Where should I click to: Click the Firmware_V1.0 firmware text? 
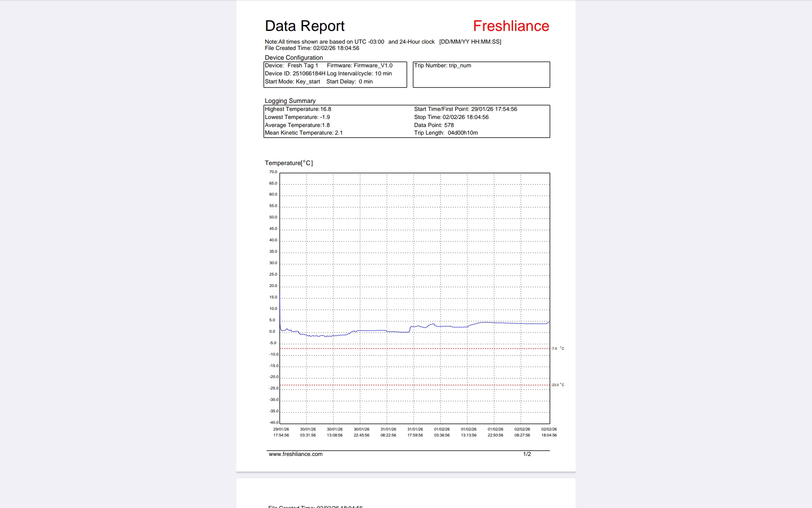[x=373, y=66]
